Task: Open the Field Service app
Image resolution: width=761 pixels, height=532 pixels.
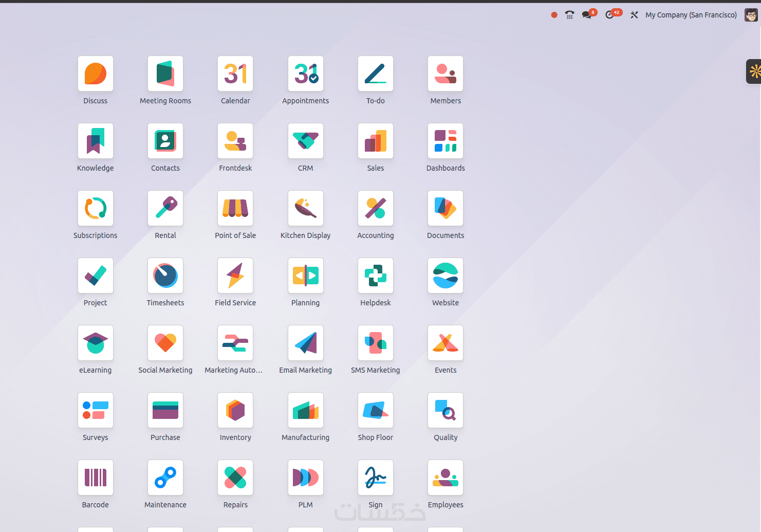Action: [235, 276]
